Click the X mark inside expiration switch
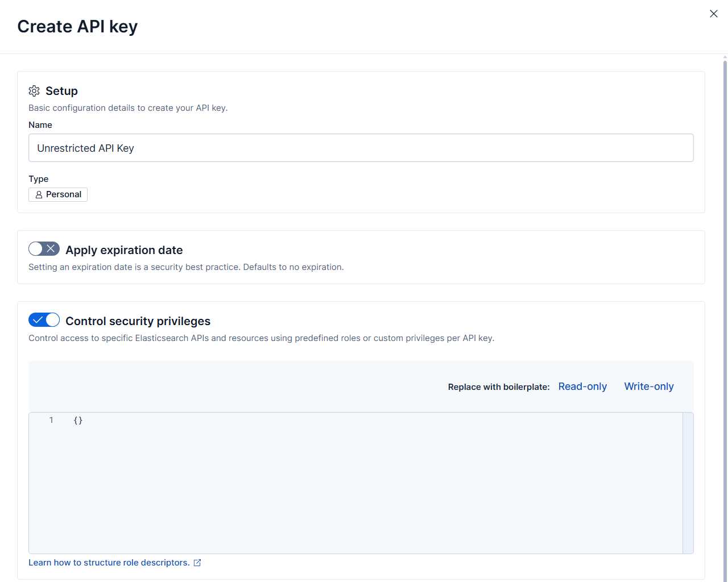Screen dimensions: 728x582 tap(51, 248)
